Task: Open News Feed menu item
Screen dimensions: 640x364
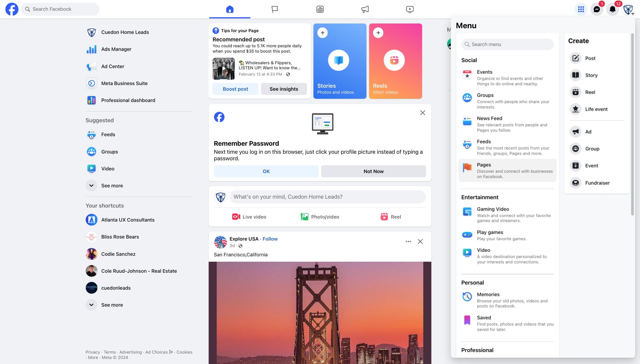Action: click(x=507, y=124)
